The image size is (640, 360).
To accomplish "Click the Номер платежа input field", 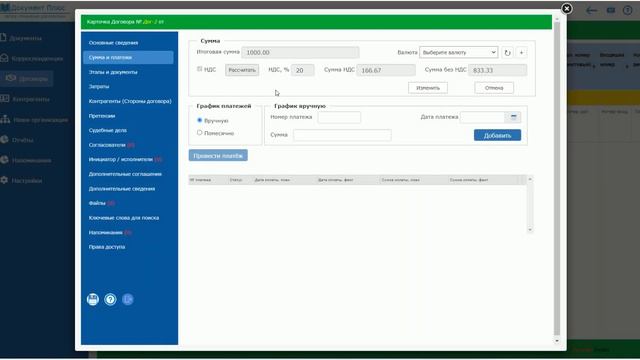I will (339, 117).
